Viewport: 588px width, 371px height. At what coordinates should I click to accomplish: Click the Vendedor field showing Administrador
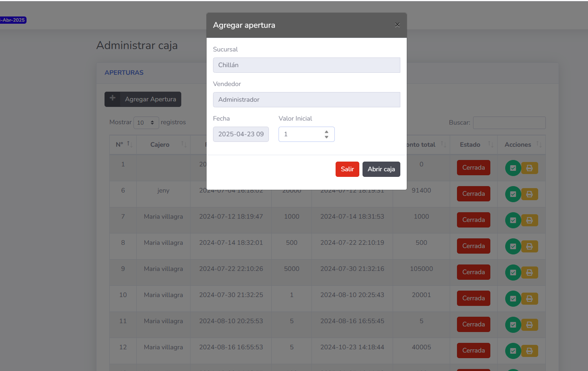tap(306, 100)
